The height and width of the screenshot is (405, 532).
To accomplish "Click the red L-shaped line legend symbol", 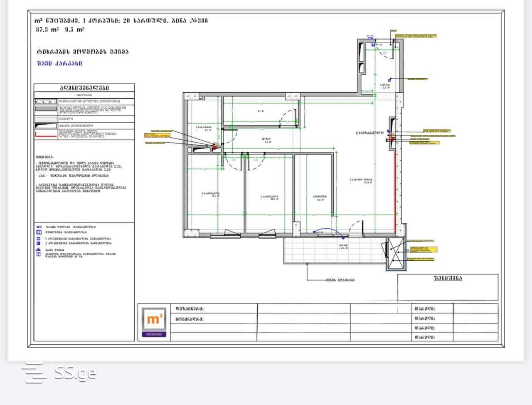I will click(46, 134).
